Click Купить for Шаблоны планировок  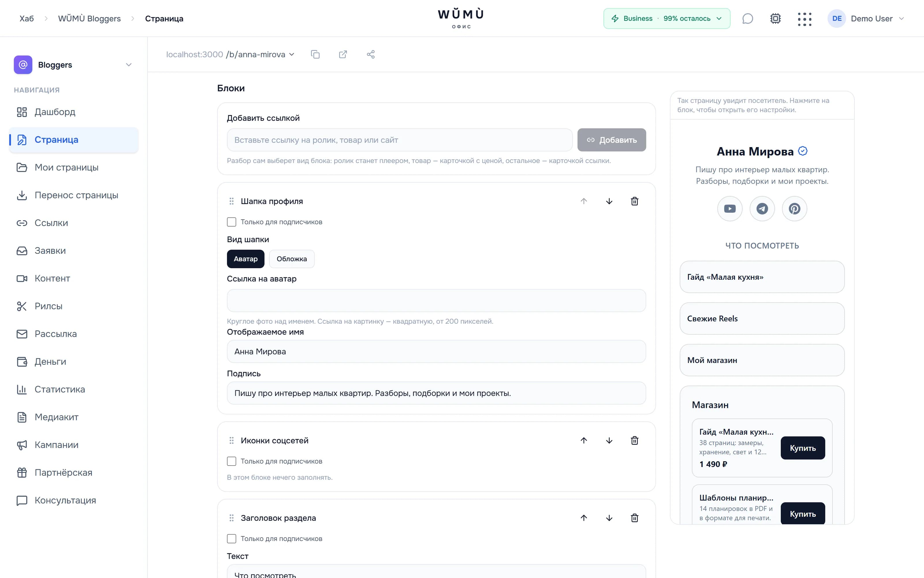[803, 513]
